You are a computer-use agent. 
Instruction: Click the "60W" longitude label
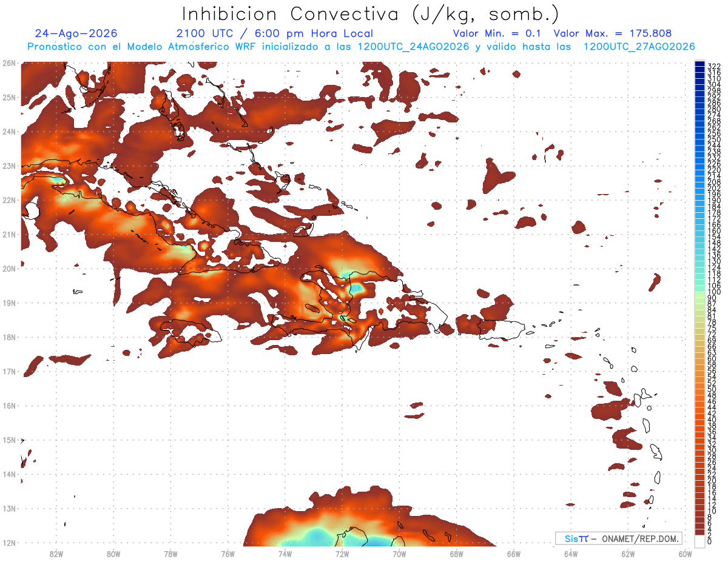coord(686,554)
